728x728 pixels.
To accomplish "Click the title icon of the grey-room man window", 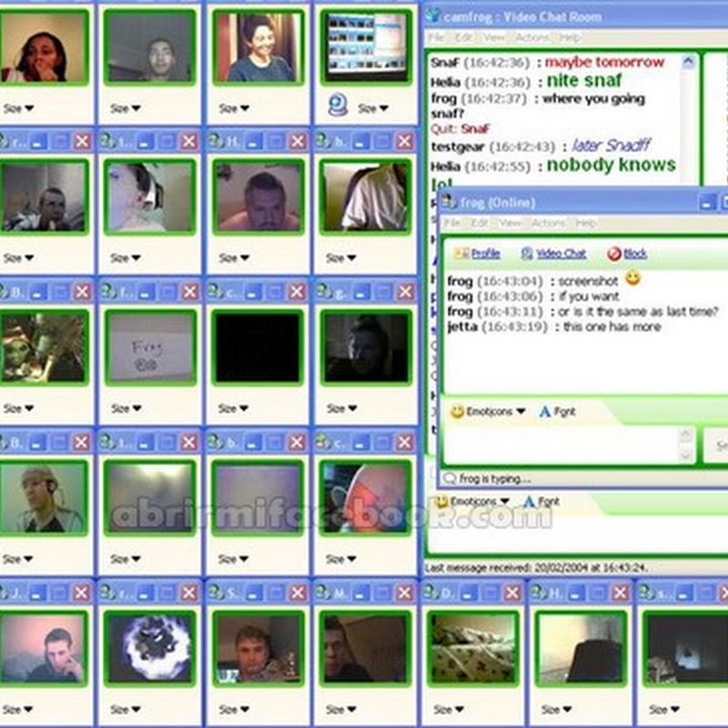I will tap(5, 141).
